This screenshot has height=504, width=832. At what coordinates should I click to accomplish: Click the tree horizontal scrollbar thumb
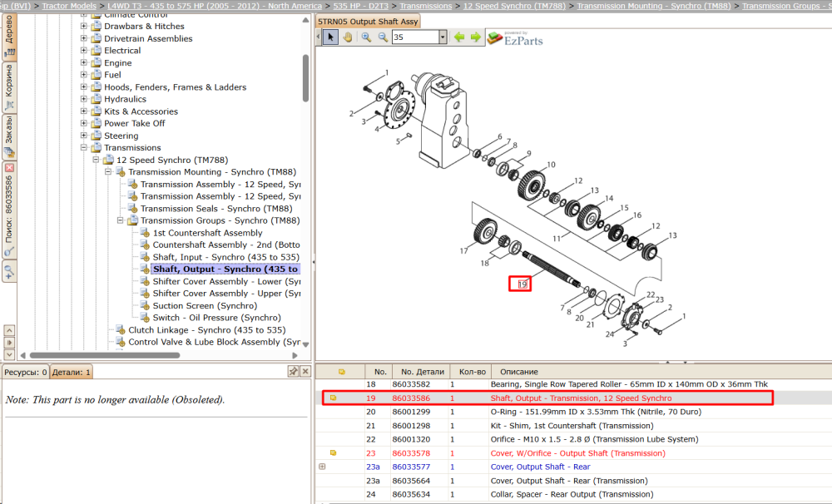coord(105,355)
